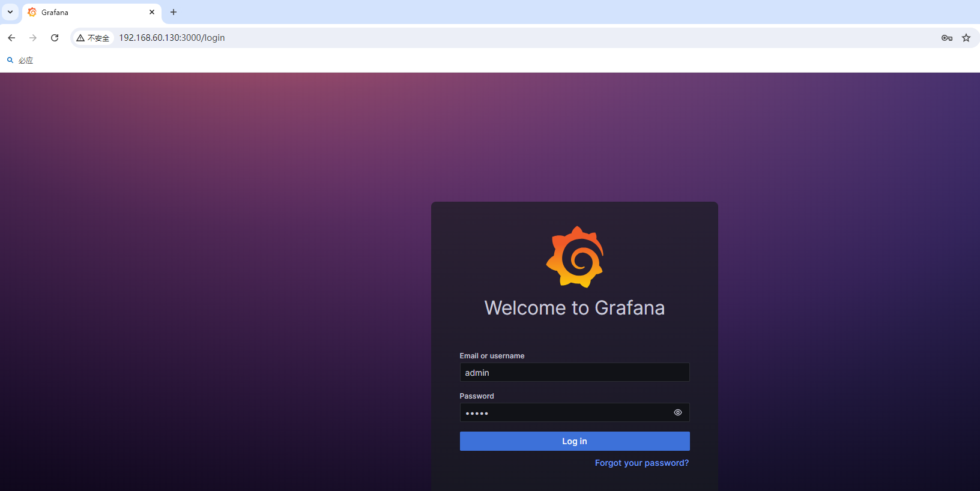Select the Grafana browser tab
The width and height of the screenshot is (980, 491).
[92, 12]
